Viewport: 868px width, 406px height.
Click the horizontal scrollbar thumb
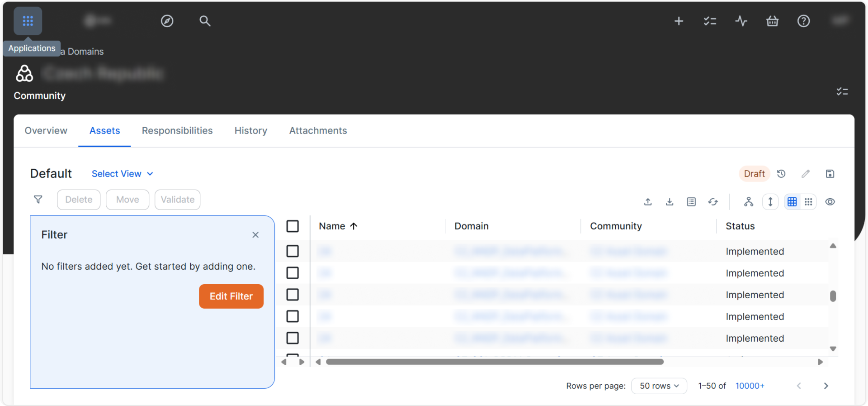pyautogui.click(x=495, y=362)
